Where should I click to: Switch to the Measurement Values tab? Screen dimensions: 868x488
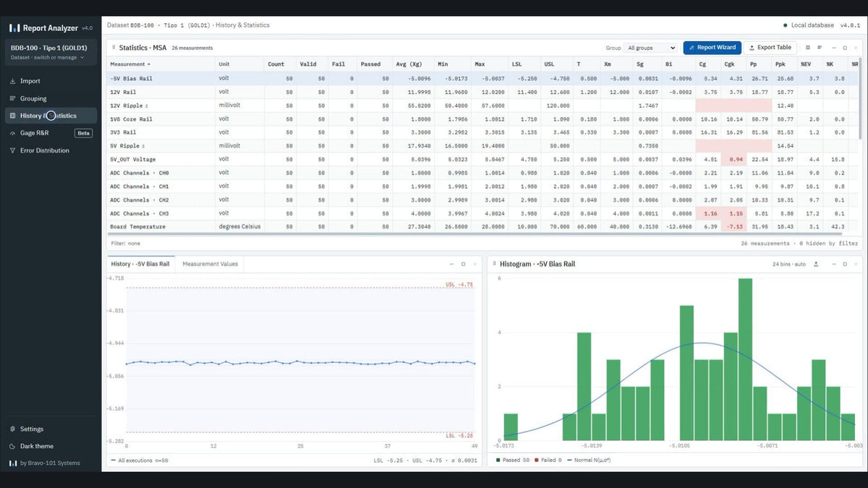210,264
